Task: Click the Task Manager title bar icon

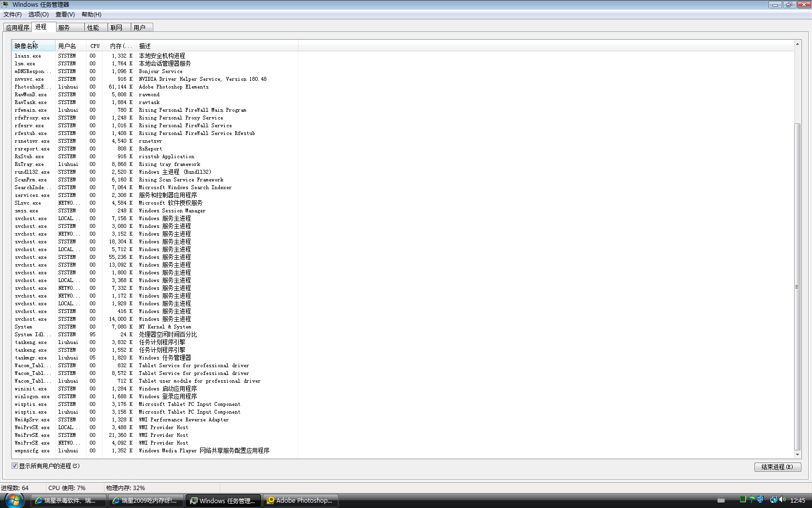Action: tap(6, 4)
